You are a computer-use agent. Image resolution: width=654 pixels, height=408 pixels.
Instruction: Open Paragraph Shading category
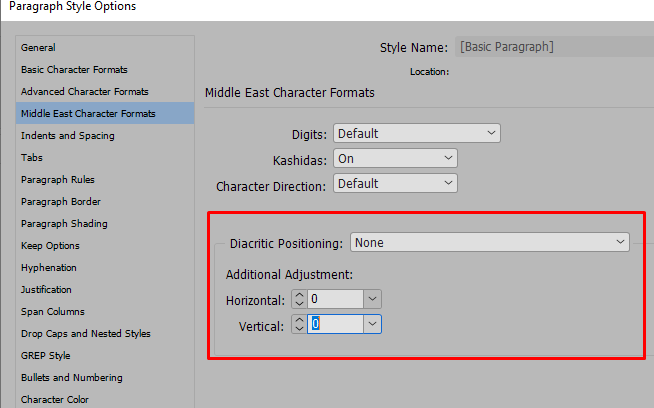(105, 224)
